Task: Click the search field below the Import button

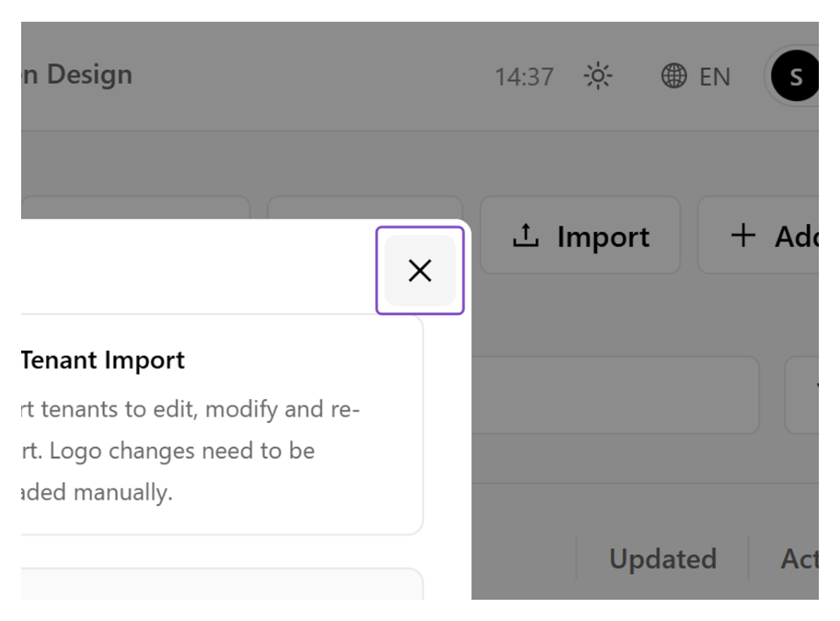Action: 615,395
